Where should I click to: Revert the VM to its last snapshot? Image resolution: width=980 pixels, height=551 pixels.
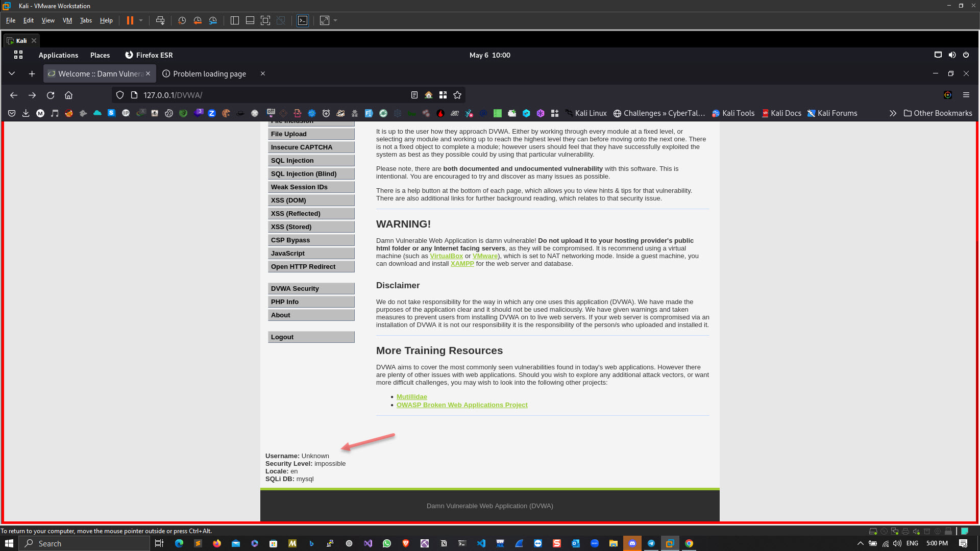pos(198,20)
